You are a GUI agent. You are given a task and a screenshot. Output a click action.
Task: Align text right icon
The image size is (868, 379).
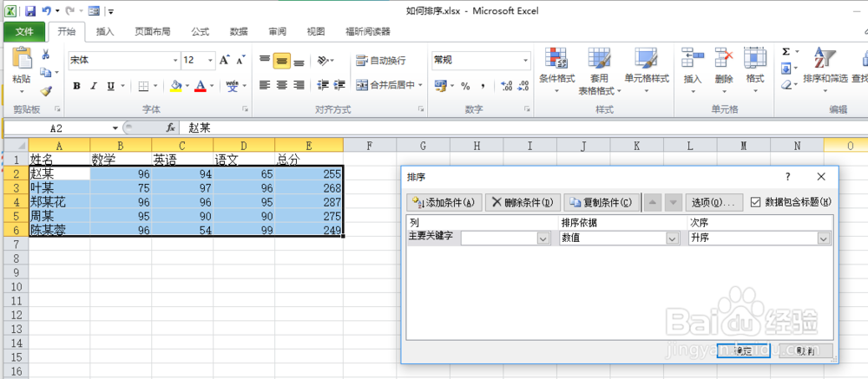tap(299, 85)
